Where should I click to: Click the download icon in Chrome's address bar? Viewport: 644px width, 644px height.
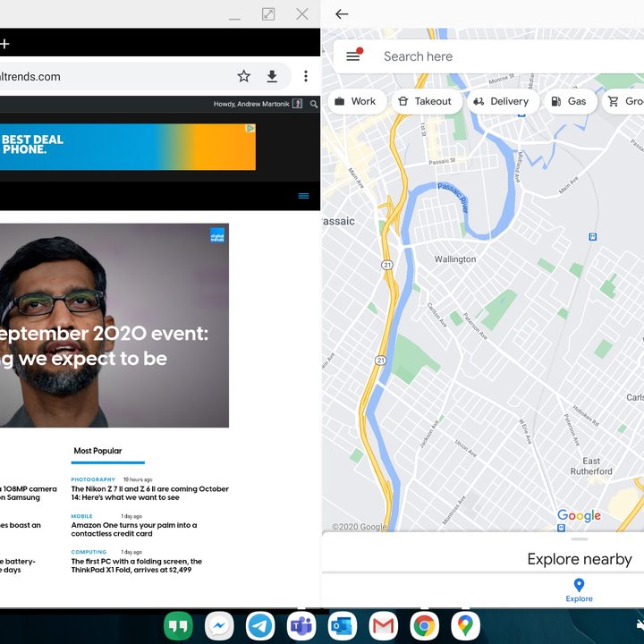tap(272, 76)
